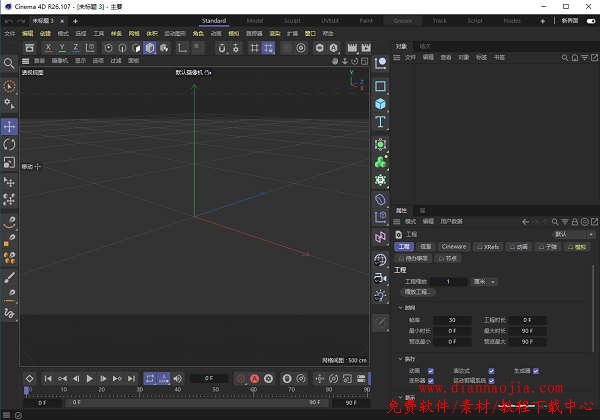
Task: Select the Move tool in left toolbar
Action: [9, 127]
